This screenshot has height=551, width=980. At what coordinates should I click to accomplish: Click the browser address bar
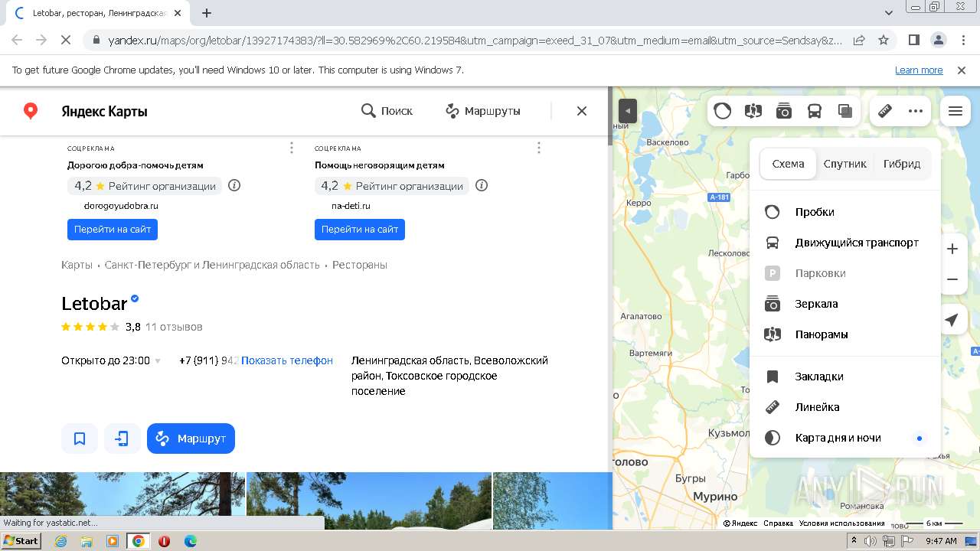pos(475,40)
